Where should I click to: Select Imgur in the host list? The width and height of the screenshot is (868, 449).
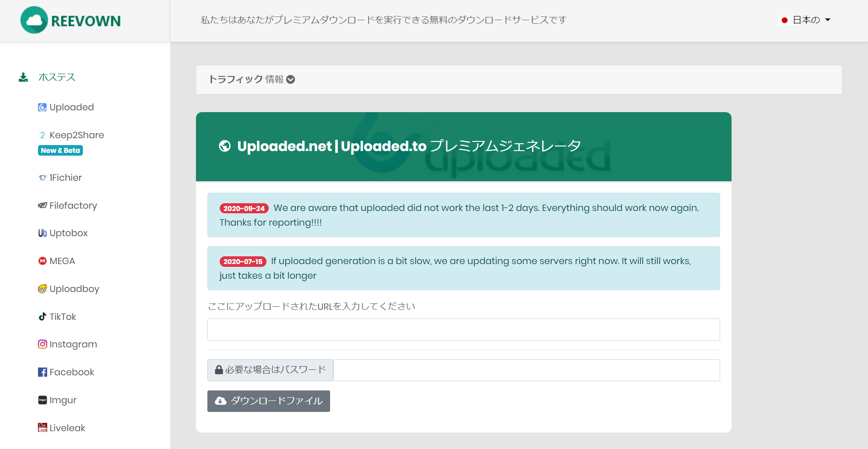(63, 400)
